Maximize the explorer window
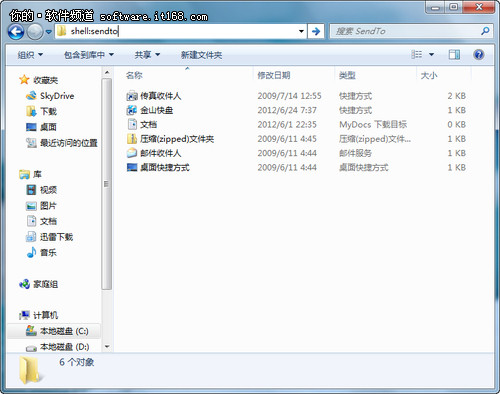 tap(453, 7)
